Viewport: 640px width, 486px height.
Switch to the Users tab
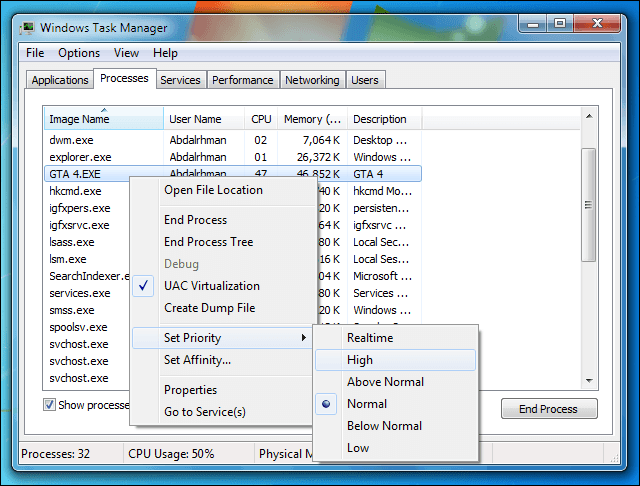(365, 80)
